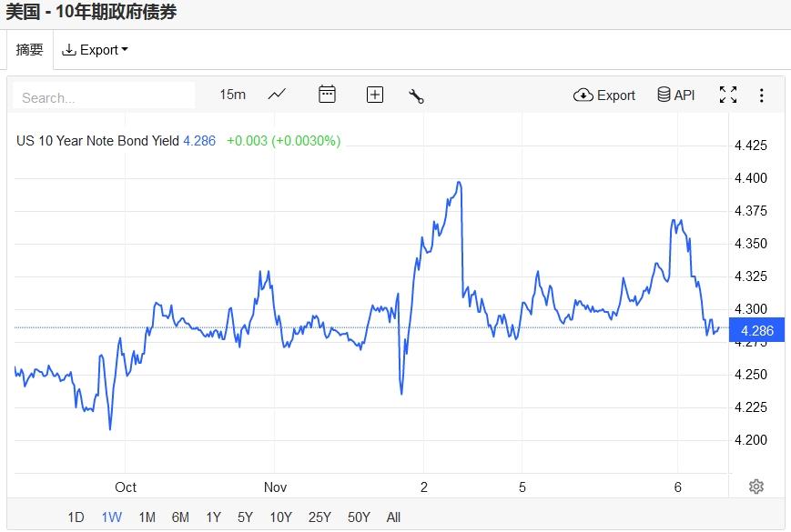This screenshot has width=791, height=532.
Task: Open the wrench chart tools icon
Action: [417, 95]
